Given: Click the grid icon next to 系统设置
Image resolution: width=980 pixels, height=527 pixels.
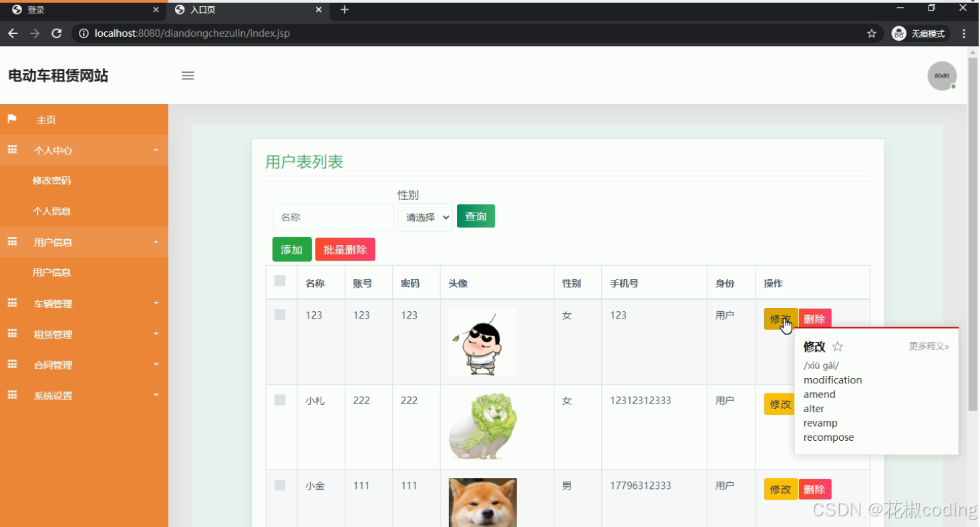Looking at the screenshot, I should (x=12, y=395).
